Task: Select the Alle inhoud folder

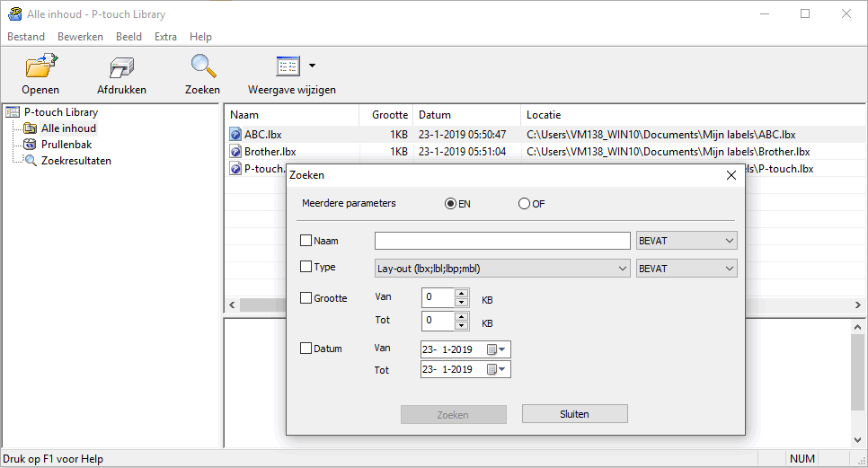Action: (x=68, y=128)
